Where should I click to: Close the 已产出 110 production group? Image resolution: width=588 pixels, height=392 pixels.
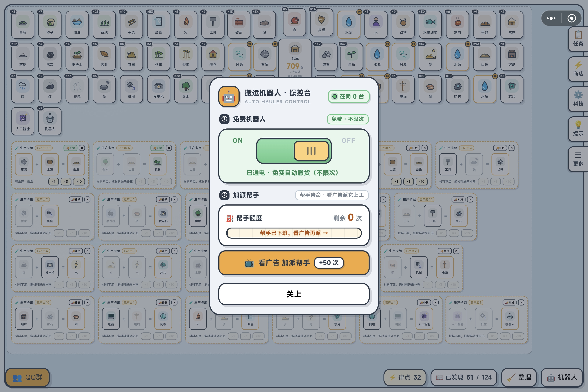point(82,148)
